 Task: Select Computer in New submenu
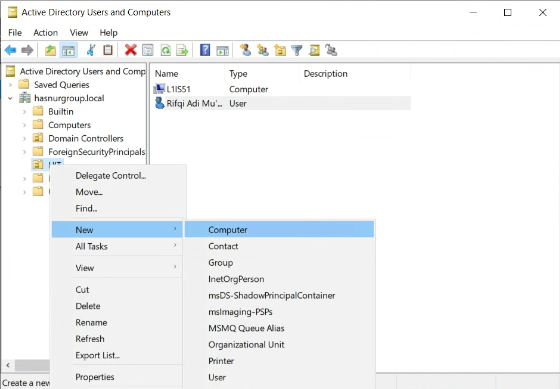click(279, 229)
